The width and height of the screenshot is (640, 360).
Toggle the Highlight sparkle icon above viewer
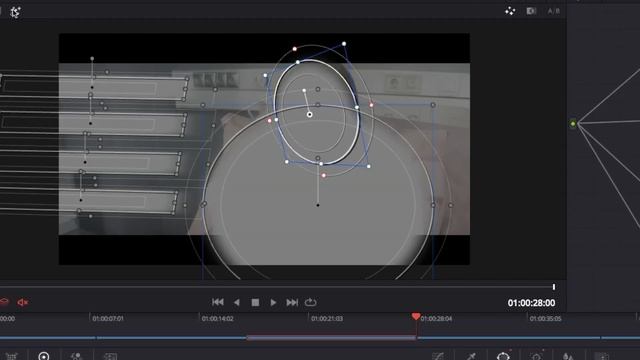[510, 11]
